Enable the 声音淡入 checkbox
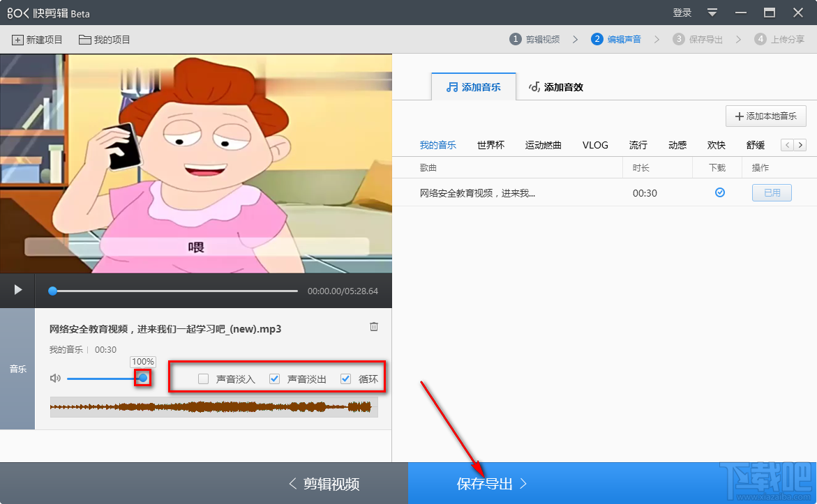 (203, 379)
